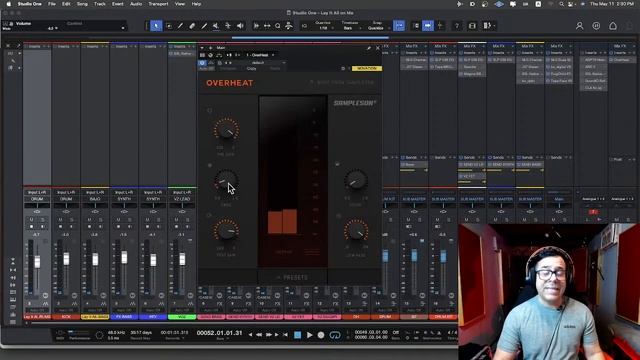Click the Post Gain knob in OverHeat
The image size is (640, 360).
226,230
